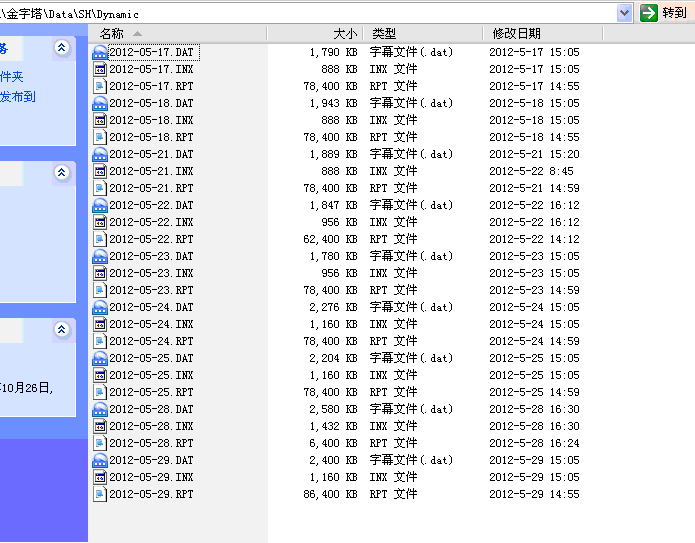This screenshot has width=695, height=543.
Task: Sort files by 大小 column header
Action: 315,34
